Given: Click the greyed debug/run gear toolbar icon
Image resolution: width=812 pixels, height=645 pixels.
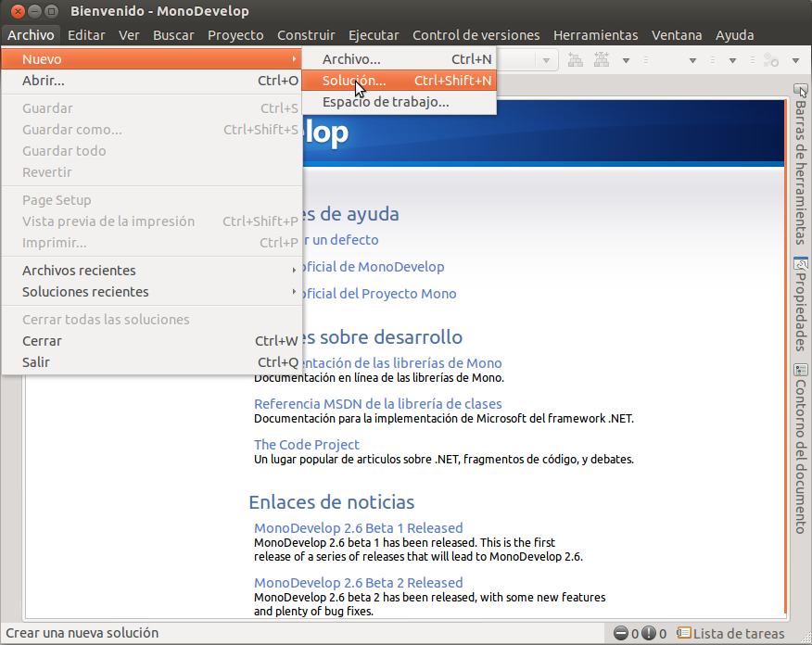Looking at the screenshot, I should pyautogui.click(x=771, y=60).
